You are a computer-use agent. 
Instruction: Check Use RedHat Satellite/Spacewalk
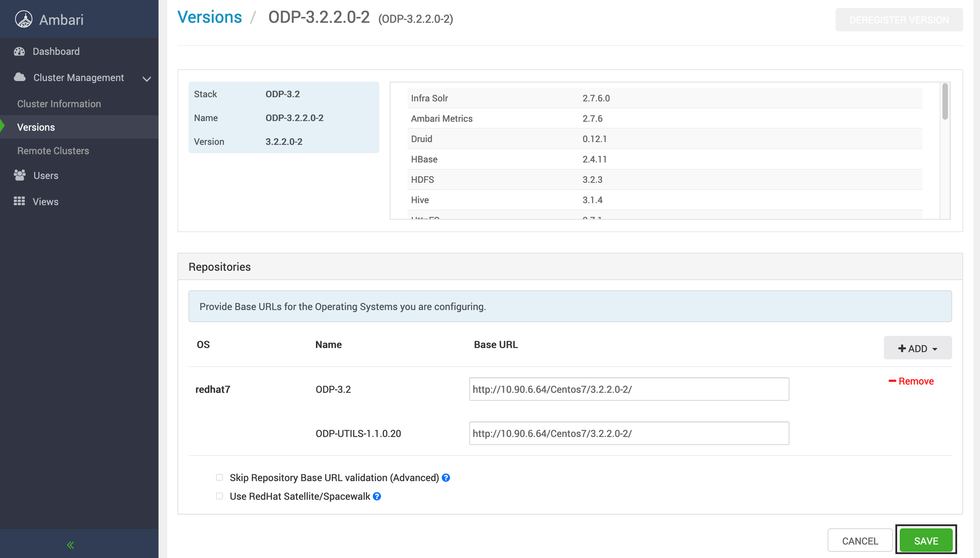[x=219, y=496]
